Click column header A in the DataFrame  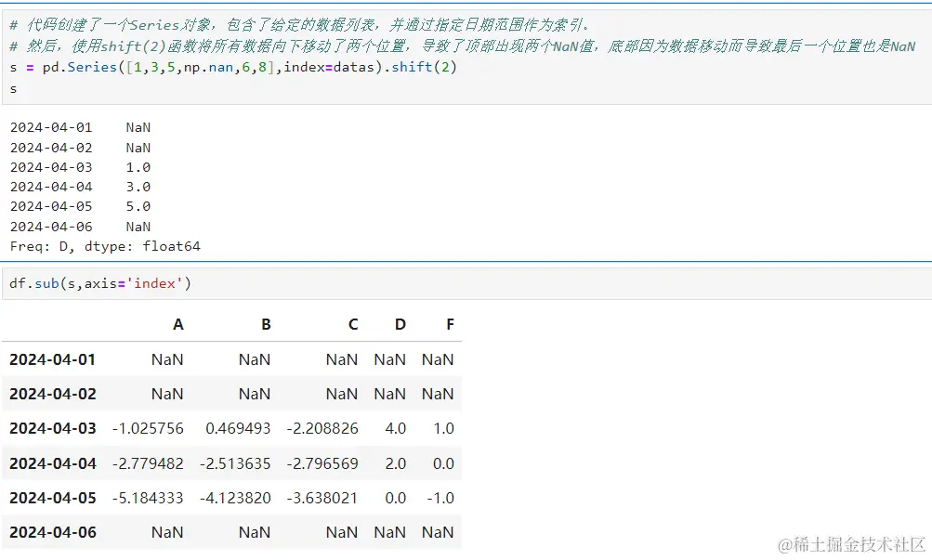[178, 324]
